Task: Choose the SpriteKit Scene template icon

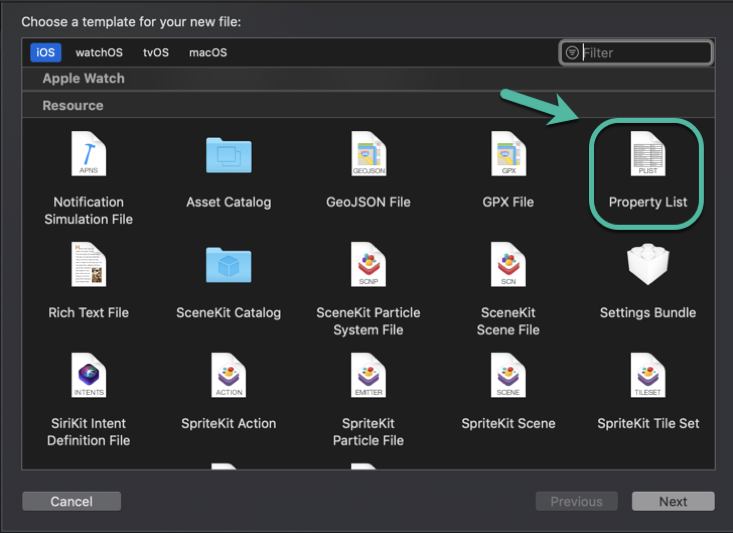Action: click(x=509, y=375)
